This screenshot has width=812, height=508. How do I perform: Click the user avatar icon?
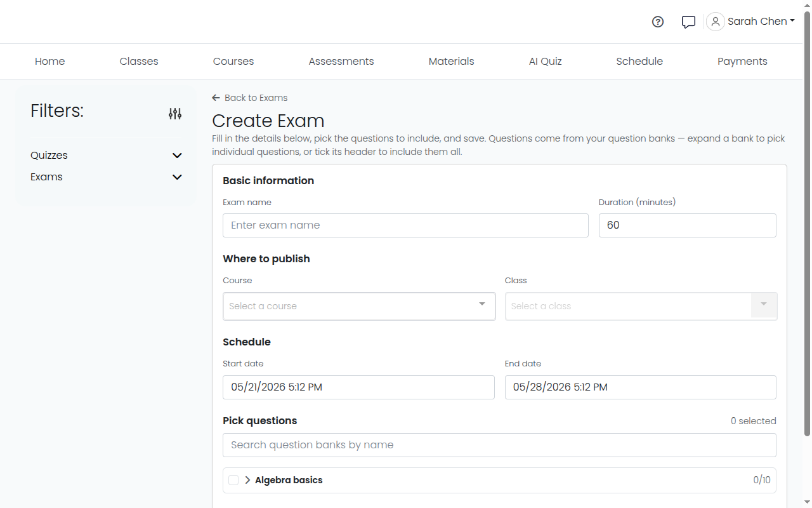(716, 22)
